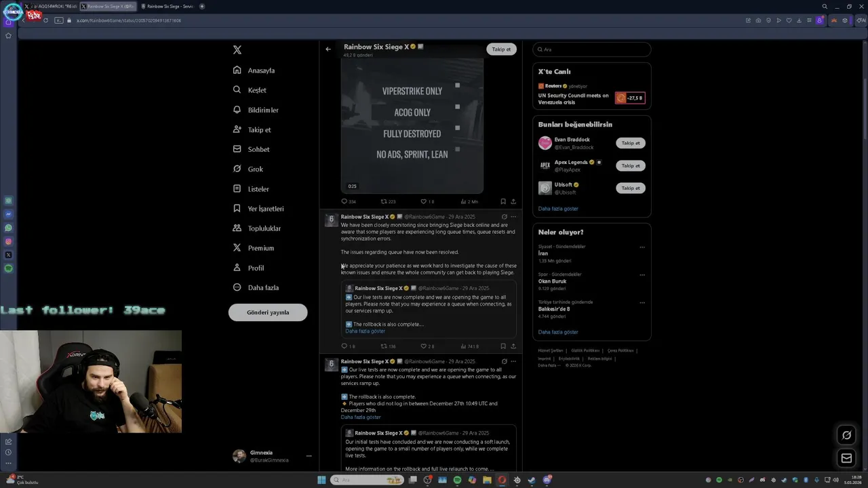This screenshot has height=488, width=868.
Task: Bookmark the queue-times post
Action: tap(502, 346)
